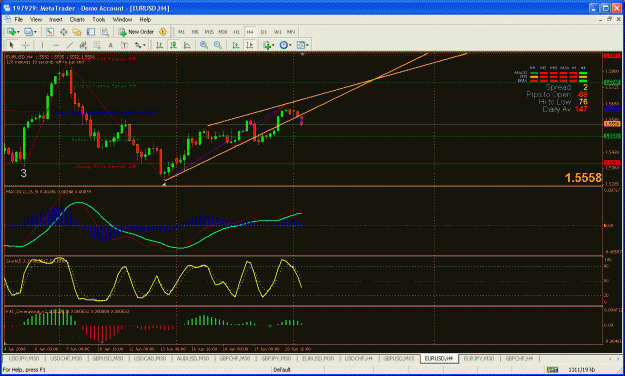Screen dimensions: 625x376
Task: Show the Navigator panel icon
Action: [x=77, y=32]
